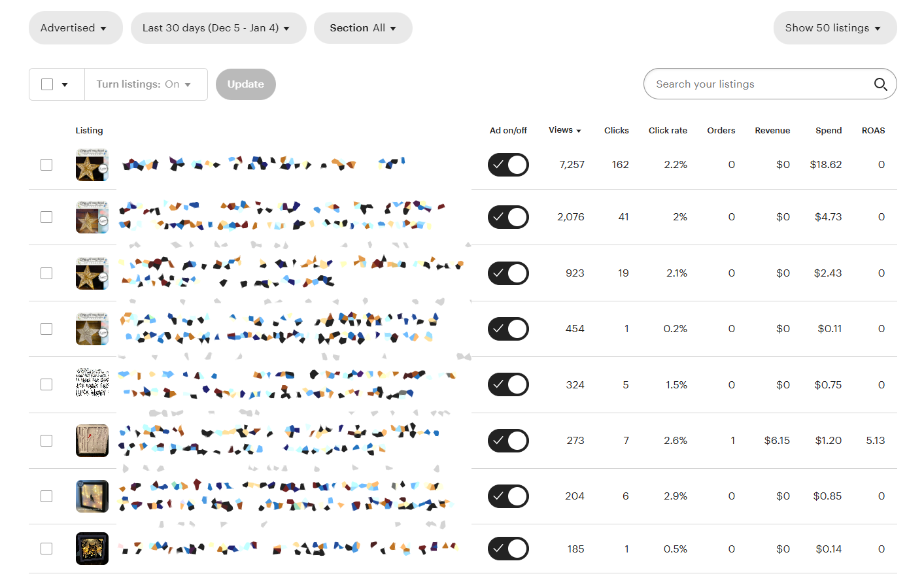This screenshot has width=924, height=578.
Task: Focus the Search your listings field
Action: pos(759,84)
